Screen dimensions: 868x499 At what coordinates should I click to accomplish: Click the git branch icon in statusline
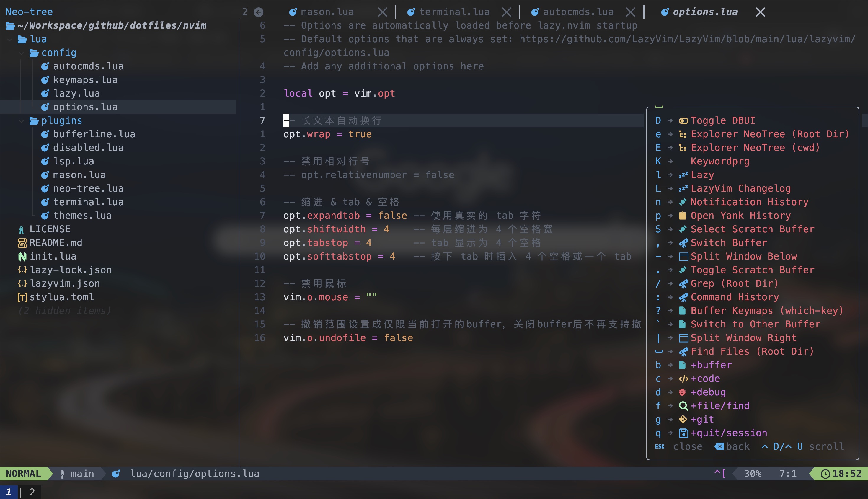[63, 474]
